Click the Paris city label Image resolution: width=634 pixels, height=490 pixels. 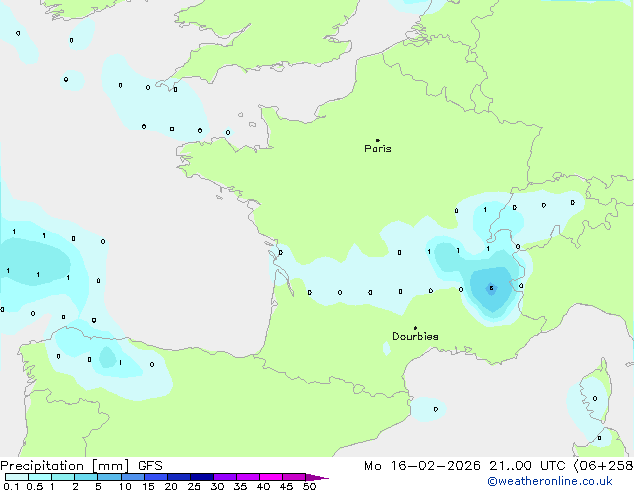[x=378, y=149]
